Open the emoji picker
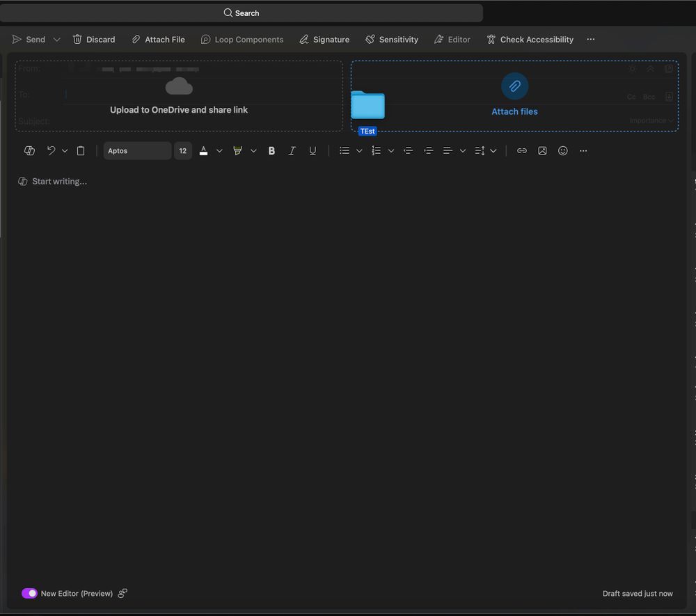This screenshot has height=616, width=696. pos(562,150)
